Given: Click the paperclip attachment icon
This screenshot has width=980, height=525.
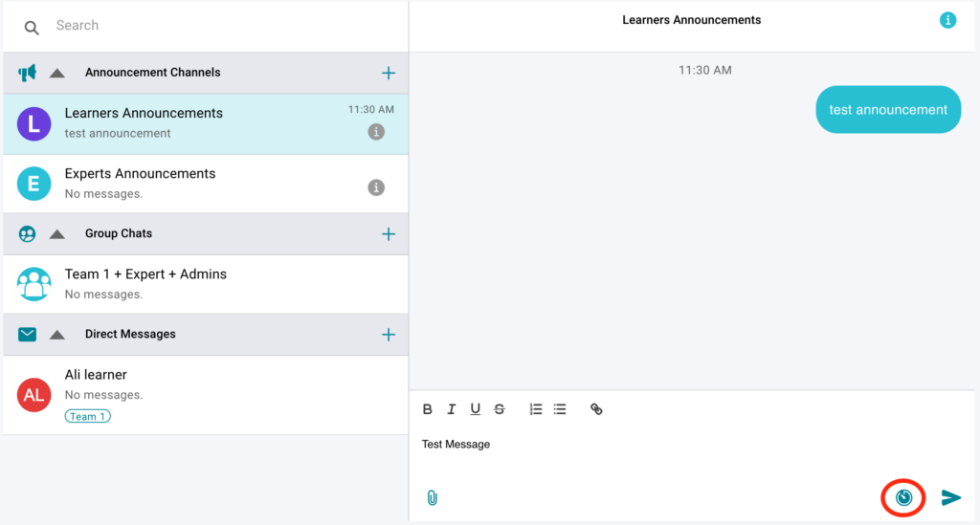Looking at the screenshot, I should (432, 497).
